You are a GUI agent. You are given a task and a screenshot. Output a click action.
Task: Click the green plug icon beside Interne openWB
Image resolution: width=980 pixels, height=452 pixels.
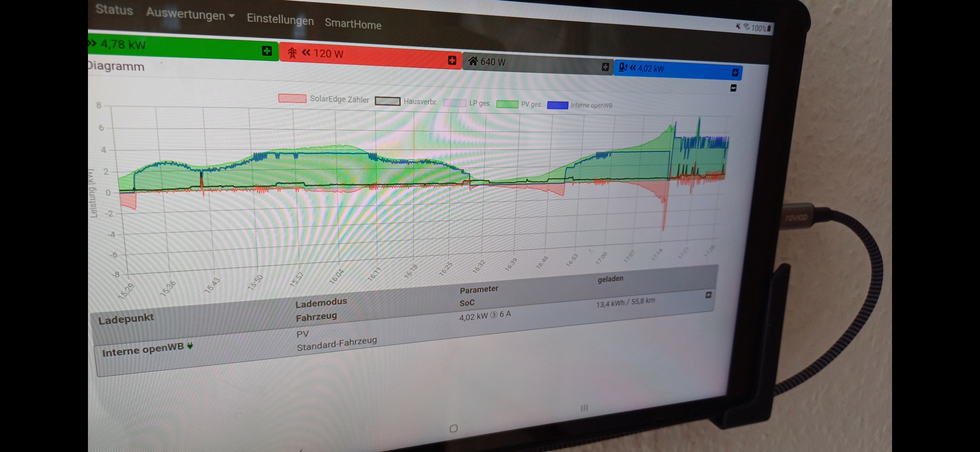(190, 346)
